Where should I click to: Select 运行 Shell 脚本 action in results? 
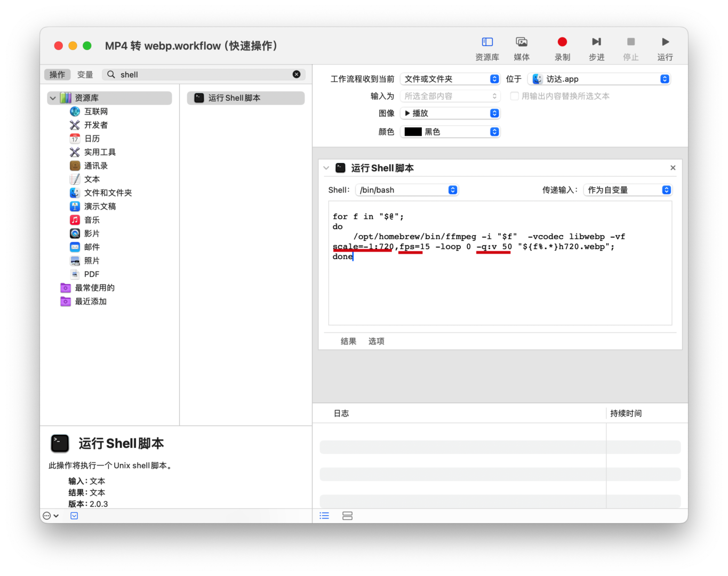[x=246, y=98]
